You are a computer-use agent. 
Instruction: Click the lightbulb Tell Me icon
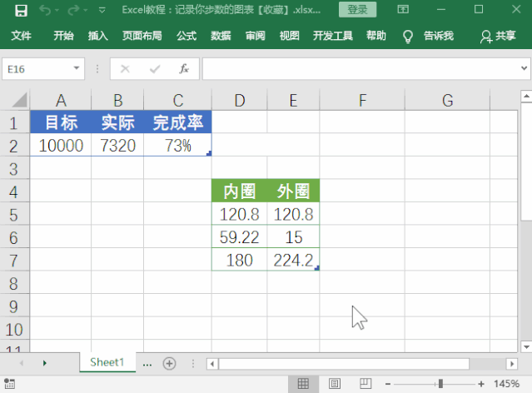[x=407, y=36]
